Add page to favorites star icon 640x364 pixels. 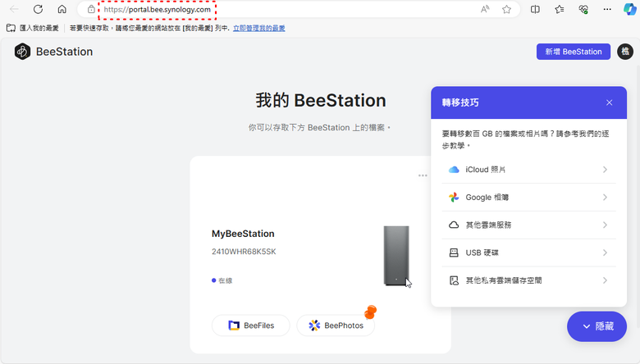pos(506,9)
